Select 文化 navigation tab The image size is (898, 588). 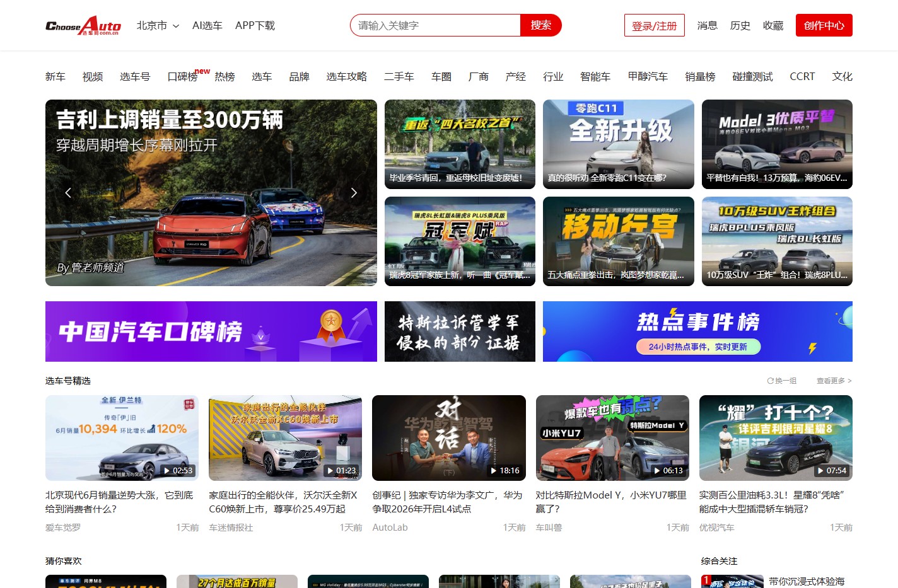pos(842,77)
